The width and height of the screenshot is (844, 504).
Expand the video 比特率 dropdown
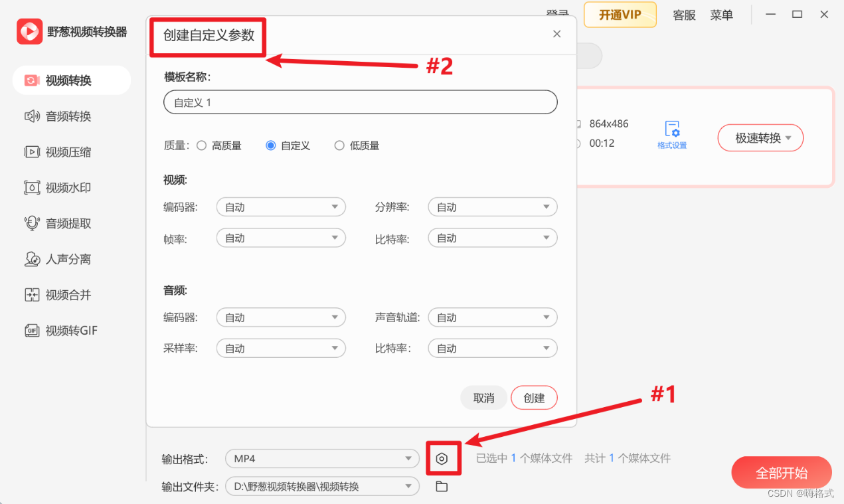coord(493,238)
